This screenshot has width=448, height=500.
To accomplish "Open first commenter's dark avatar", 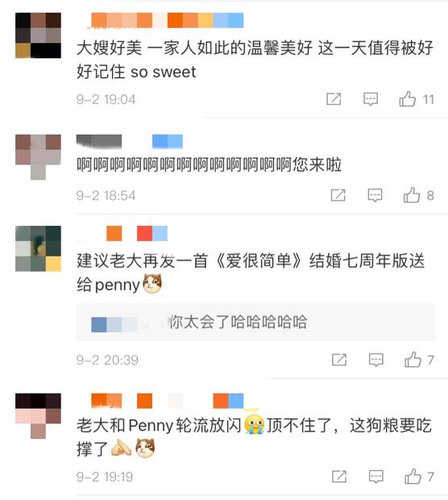I will point(38,35).
